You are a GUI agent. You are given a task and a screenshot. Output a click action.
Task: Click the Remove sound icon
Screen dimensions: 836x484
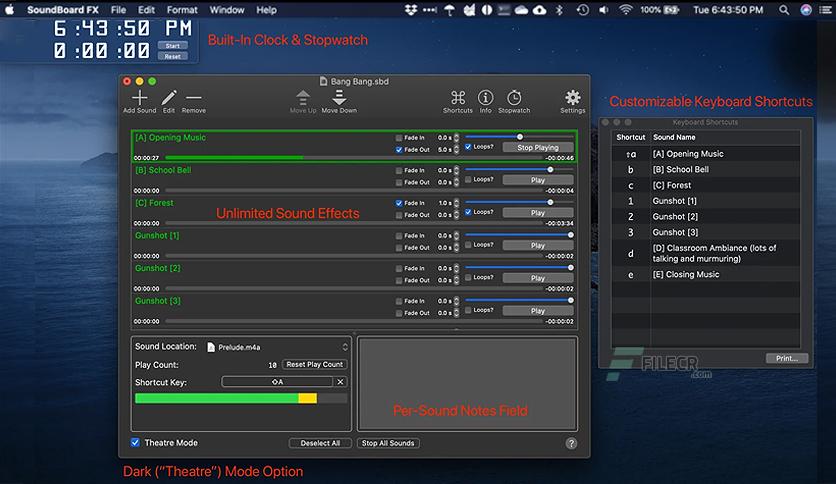[x=194, y=98]
